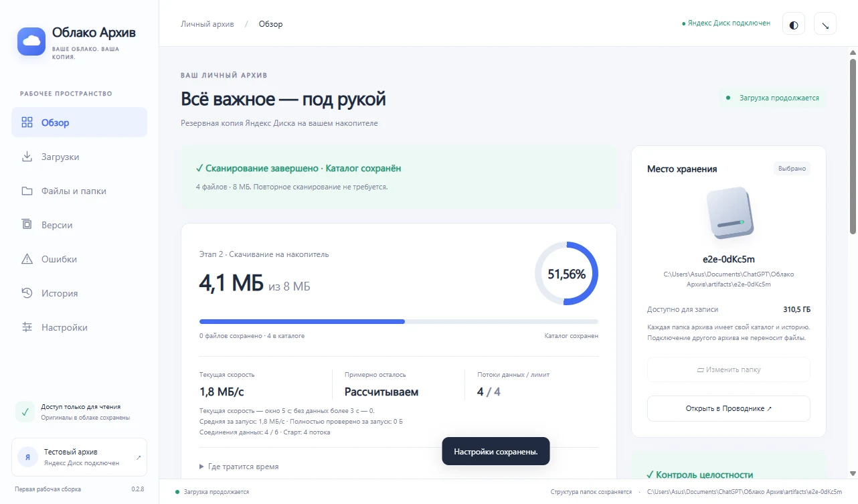Click the collapse window arrow button
The height and width of the screenshot is (504, 858).
coord(825,25)
